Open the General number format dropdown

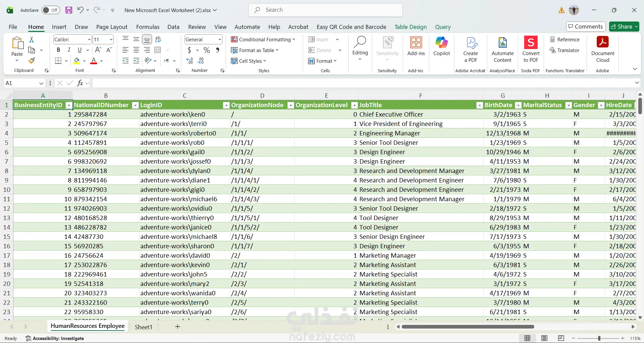(219, 40)
